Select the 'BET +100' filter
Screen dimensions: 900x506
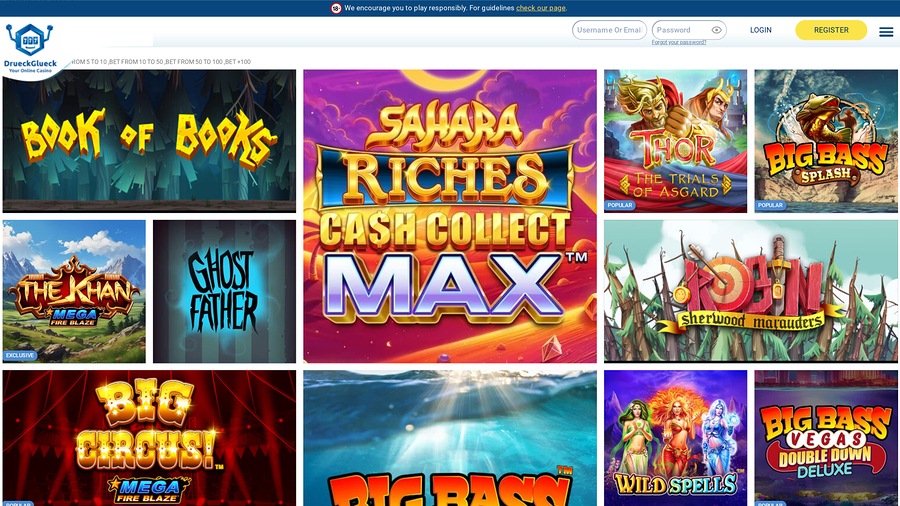tap(238, 62)
